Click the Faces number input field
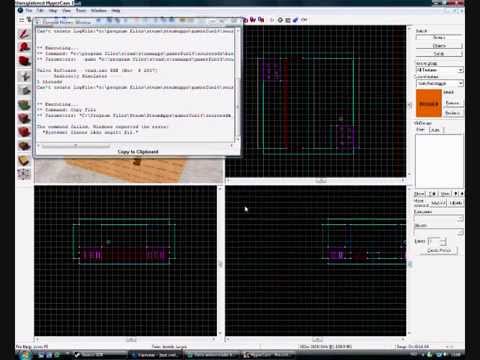This screenshot has height=360, width=480. pos(434,241)
